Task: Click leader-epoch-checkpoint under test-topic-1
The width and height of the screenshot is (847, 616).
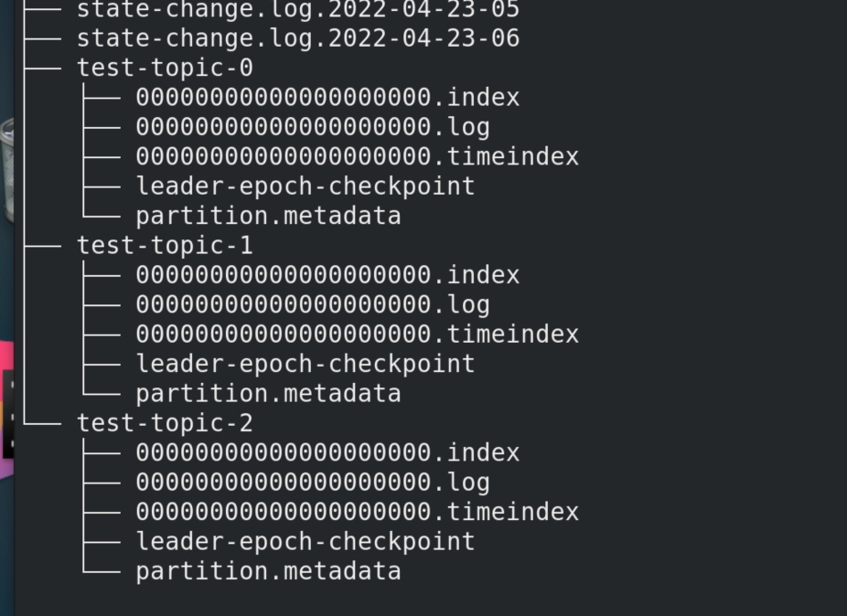Action: [x=306, y=364]
